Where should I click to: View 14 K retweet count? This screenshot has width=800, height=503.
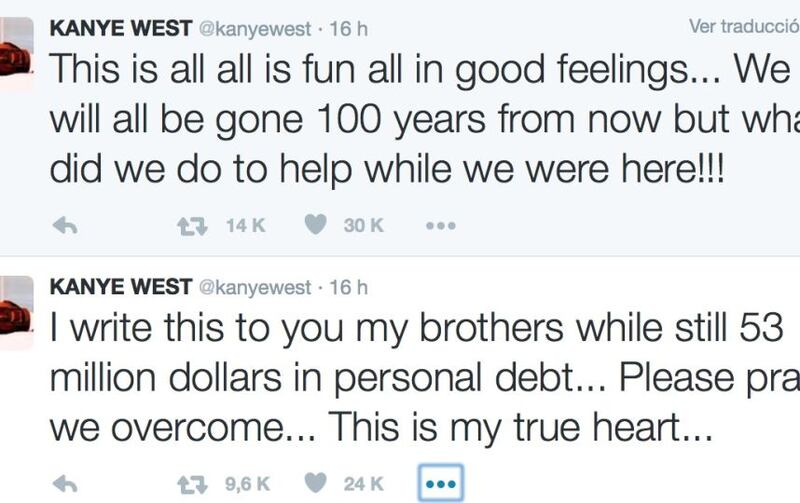click(x=246, y=225)
